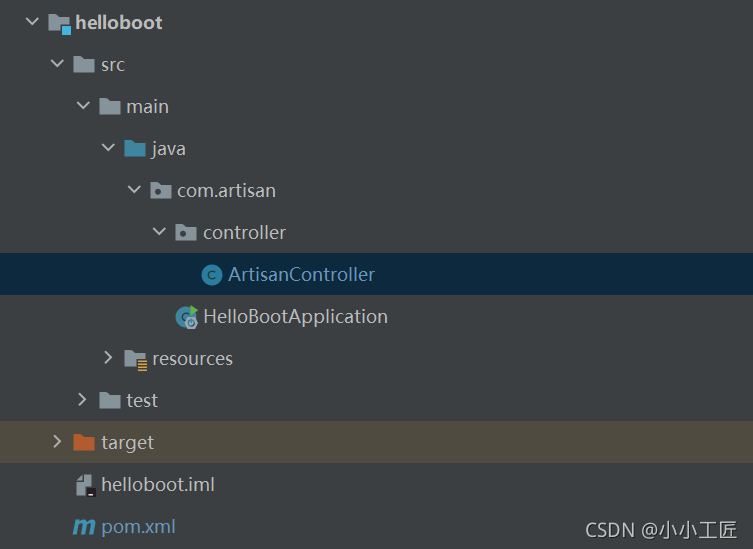Screen dimensions: 753x549
Task: Collapse the src folder chevron
Action: point(57,63)
